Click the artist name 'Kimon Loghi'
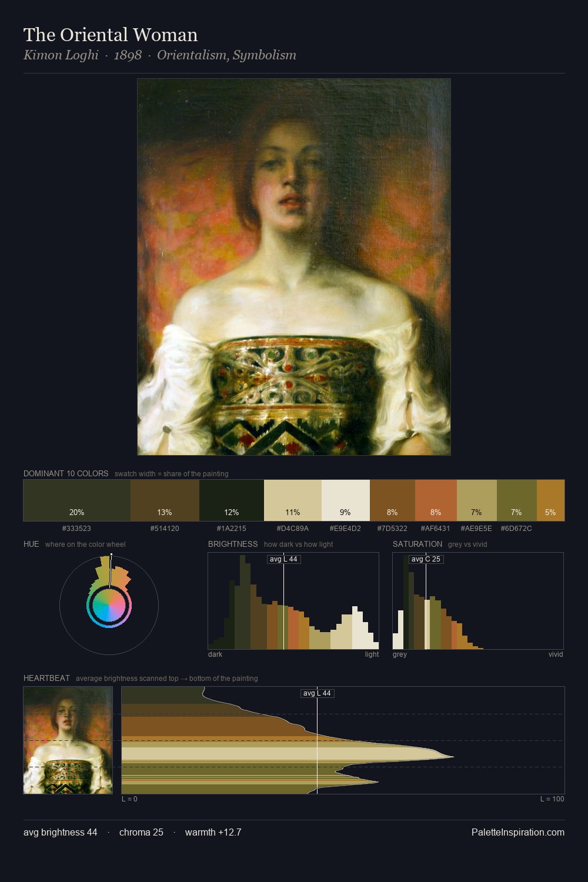 (61, 55)
